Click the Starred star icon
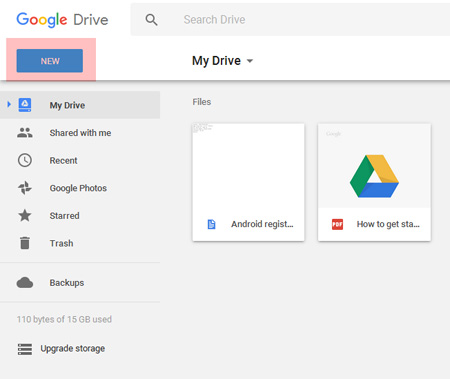Screen dimensions: 450x379 (25, 215)
